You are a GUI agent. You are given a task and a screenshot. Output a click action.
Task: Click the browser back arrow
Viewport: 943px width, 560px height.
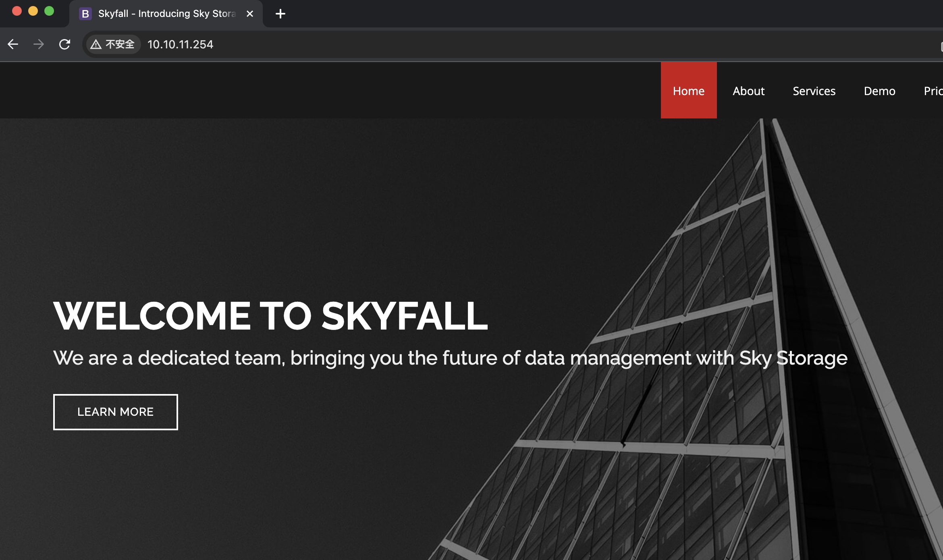(x=13, y=44)
